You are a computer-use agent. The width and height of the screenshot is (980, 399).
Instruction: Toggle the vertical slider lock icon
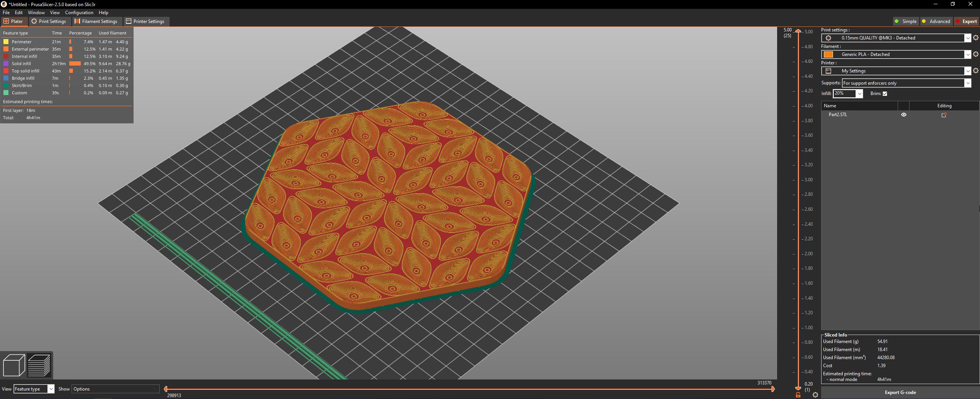click(798, 395)
